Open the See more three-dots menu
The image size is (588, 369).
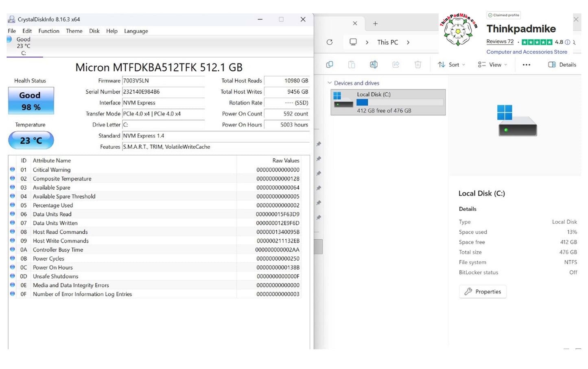[x=526, y=65]
